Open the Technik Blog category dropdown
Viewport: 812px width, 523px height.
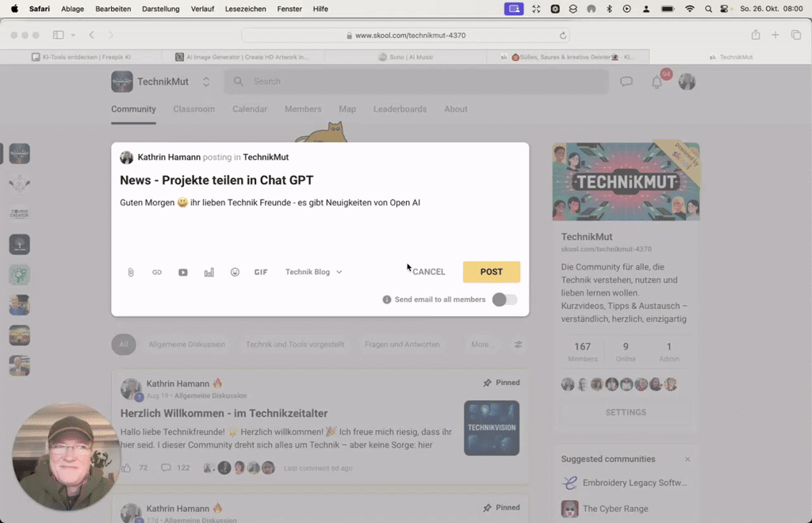click(312, 272)
